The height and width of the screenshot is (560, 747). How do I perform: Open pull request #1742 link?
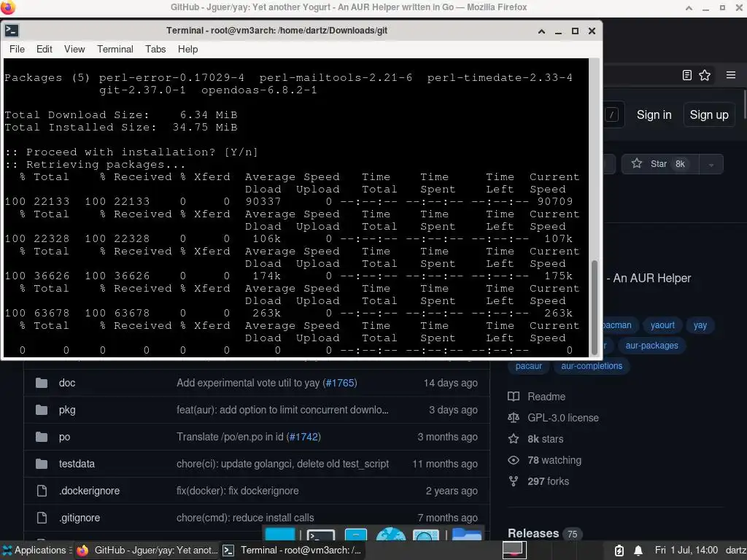coord(303,437)
